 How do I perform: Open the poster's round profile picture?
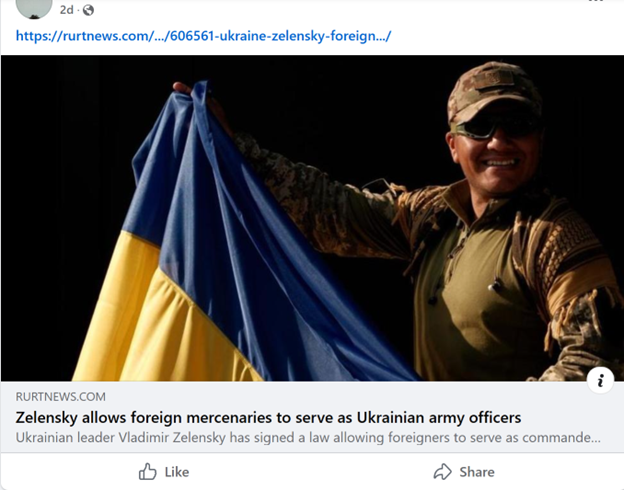(x=34, y=6)
